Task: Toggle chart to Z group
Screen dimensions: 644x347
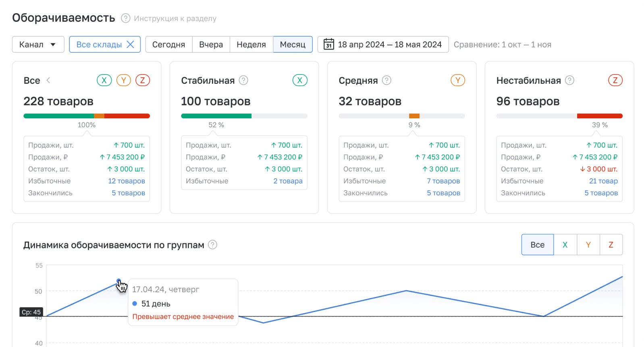Action: [611, 245]
